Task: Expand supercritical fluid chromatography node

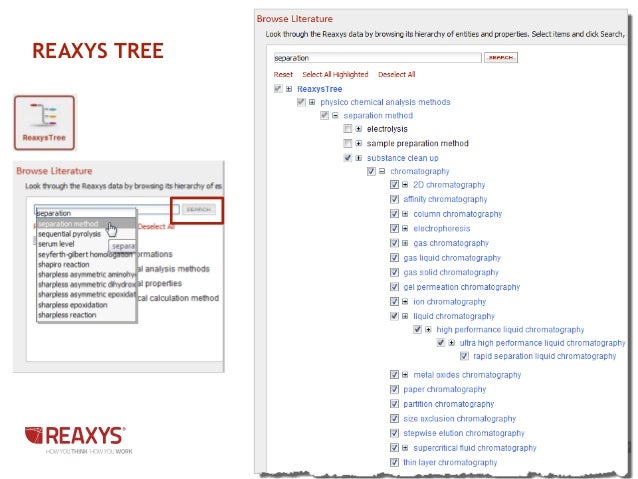Action: click(x=405, y=448)
